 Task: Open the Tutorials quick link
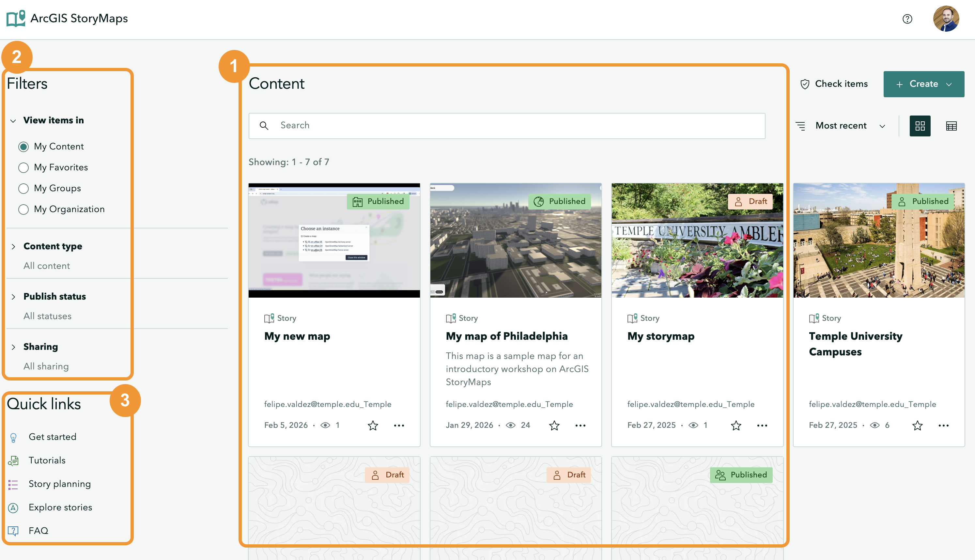47,460
